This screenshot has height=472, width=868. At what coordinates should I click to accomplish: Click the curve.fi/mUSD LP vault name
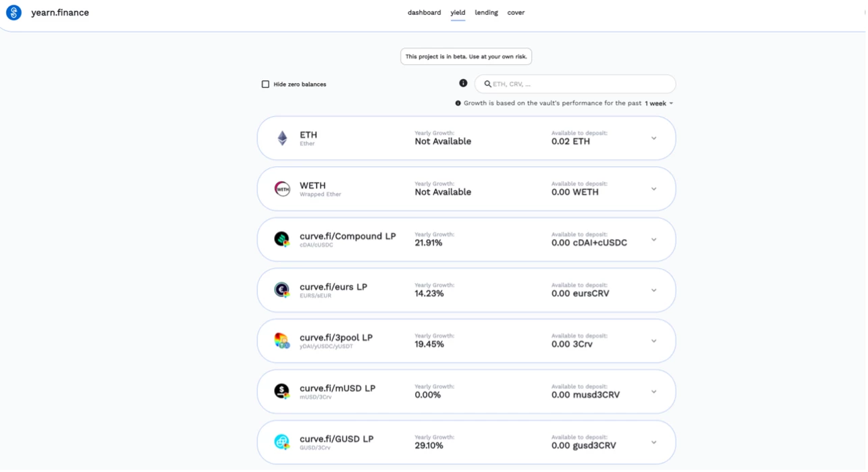tap(337, 388)
